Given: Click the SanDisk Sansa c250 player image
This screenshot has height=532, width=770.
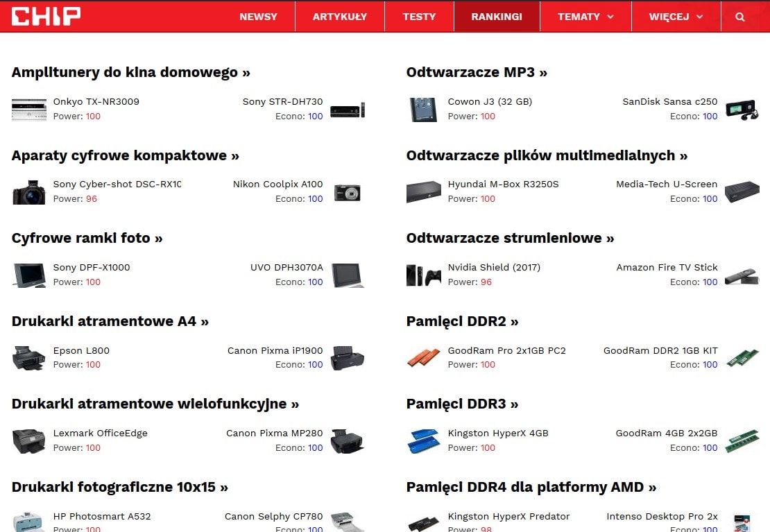Looking at the screenshot, I should click(x=742, y=109).
